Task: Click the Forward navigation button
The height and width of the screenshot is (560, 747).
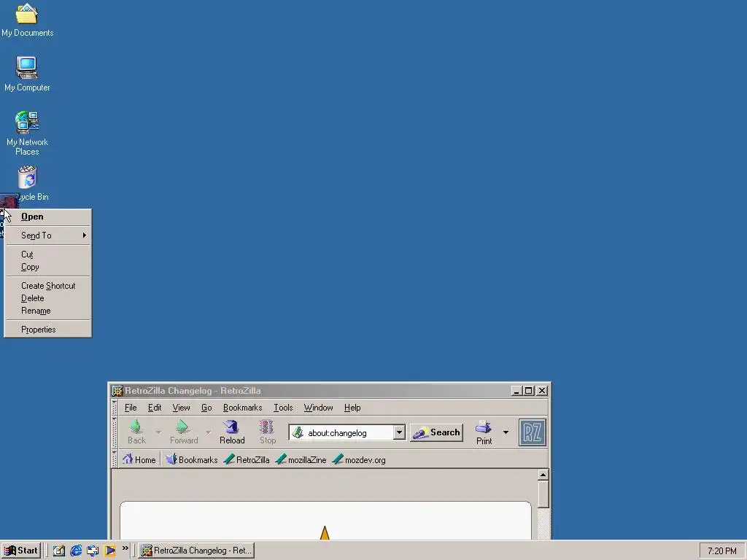Action: (x=184, y=432)
